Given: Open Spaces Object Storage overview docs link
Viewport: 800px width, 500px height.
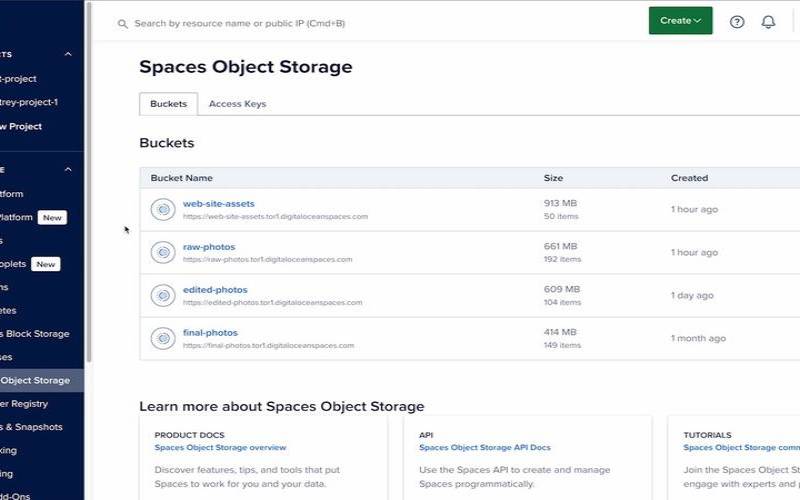Looking at the screenshot, I should point(220,448).
